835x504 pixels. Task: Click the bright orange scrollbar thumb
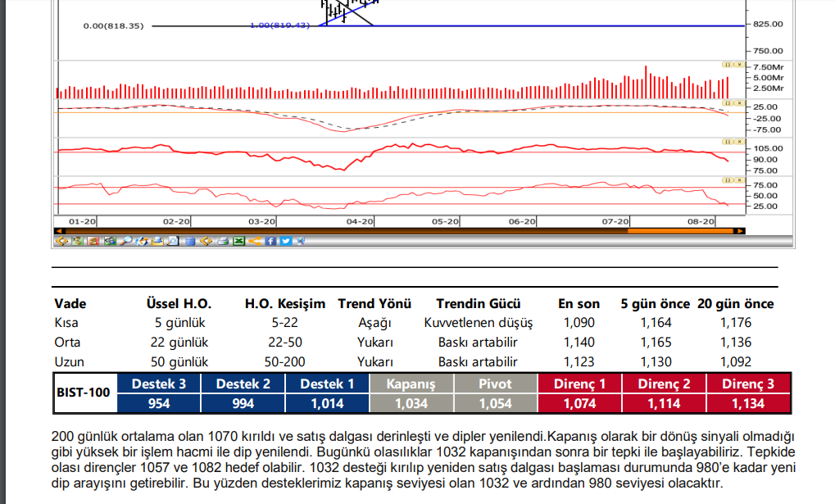click(681, 231)
